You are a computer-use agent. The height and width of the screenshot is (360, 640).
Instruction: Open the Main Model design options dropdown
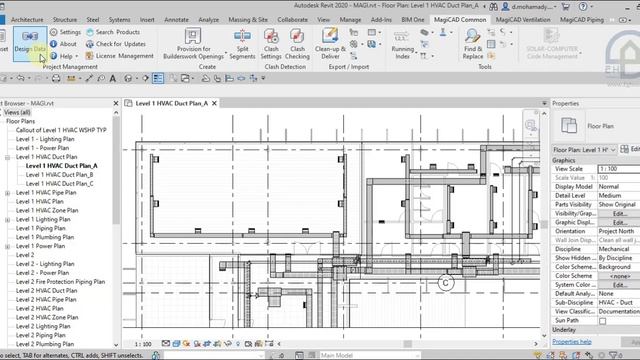coord(370,355)
